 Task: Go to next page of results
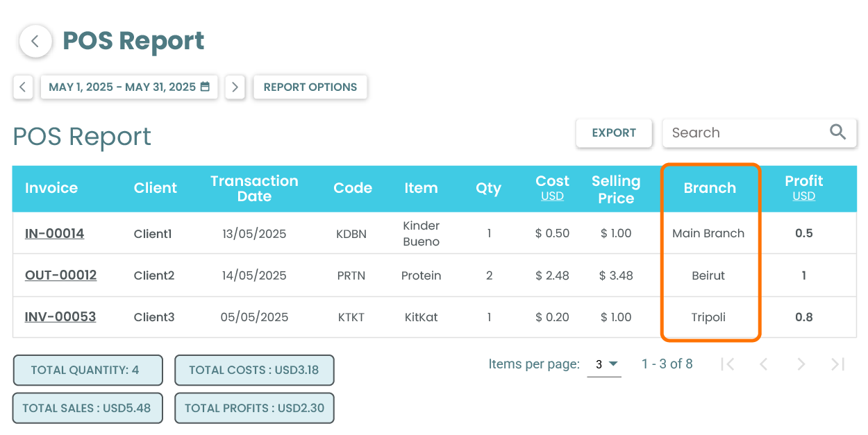(801, 364)
